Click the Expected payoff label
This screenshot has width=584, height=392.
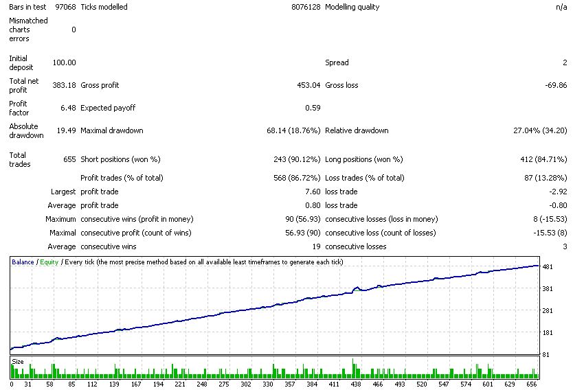(x=108, y=108)
